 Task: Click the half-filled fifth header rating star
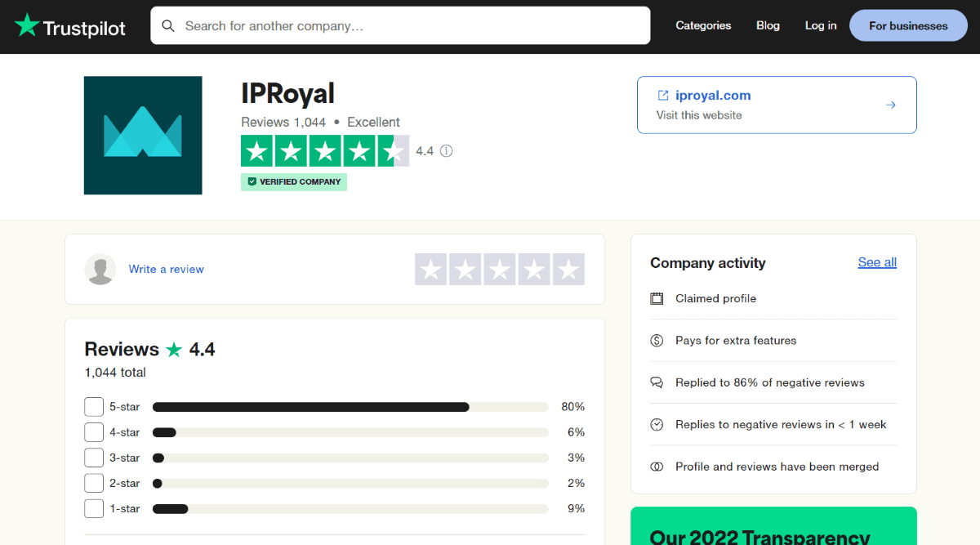click(393, 151)
